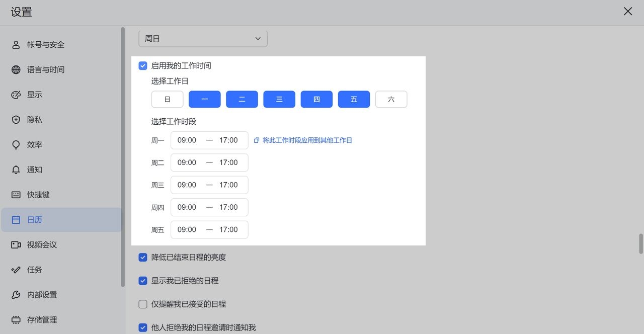Viewport: 644px width, 334px height.
Task: Open 周五 start time 09:00
Action: [x=187, y=229]
